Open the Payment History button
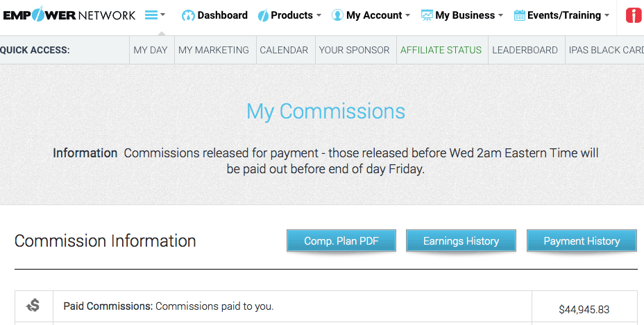 click(x=582, y=241)
